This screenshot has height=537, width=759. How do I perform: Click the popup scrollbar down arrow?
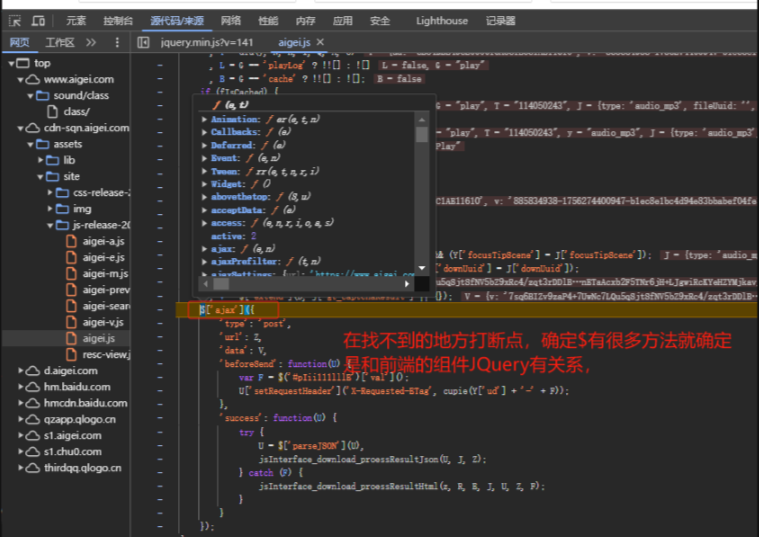422,268
